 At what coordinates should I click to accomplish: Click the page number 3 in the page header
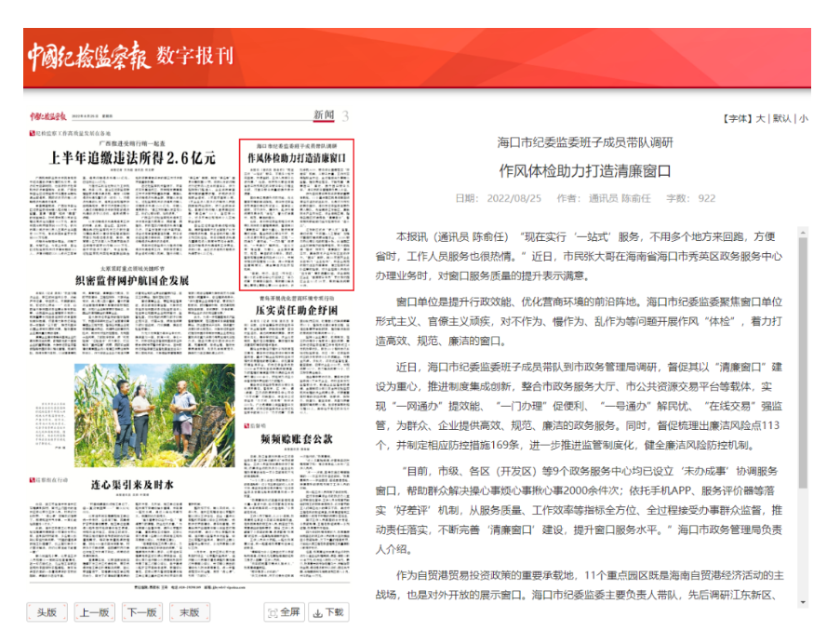pos(345,115)
